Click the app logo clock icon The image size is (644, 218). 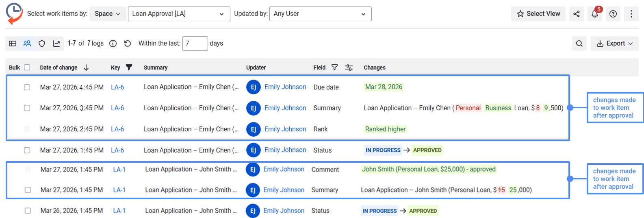tap(15, 14)
